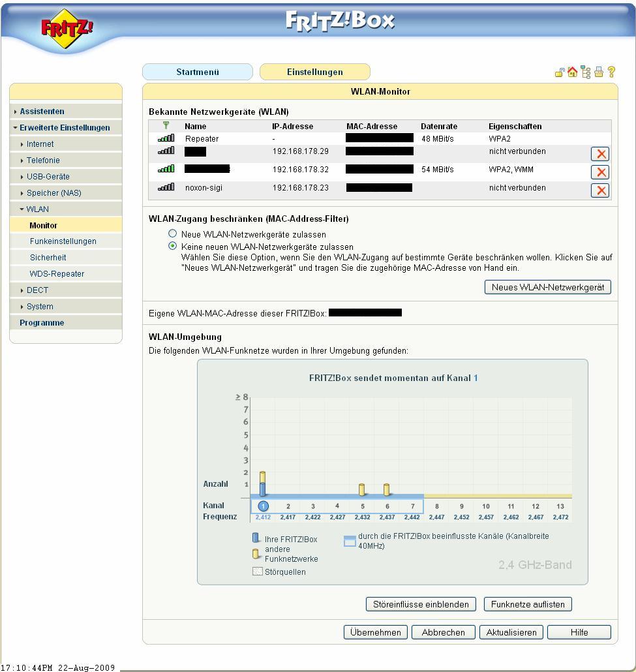Click the signal icon for noxon-sigi
This screenshot has width=636, height=672.
pyautogui.click(x=166, y=187)
